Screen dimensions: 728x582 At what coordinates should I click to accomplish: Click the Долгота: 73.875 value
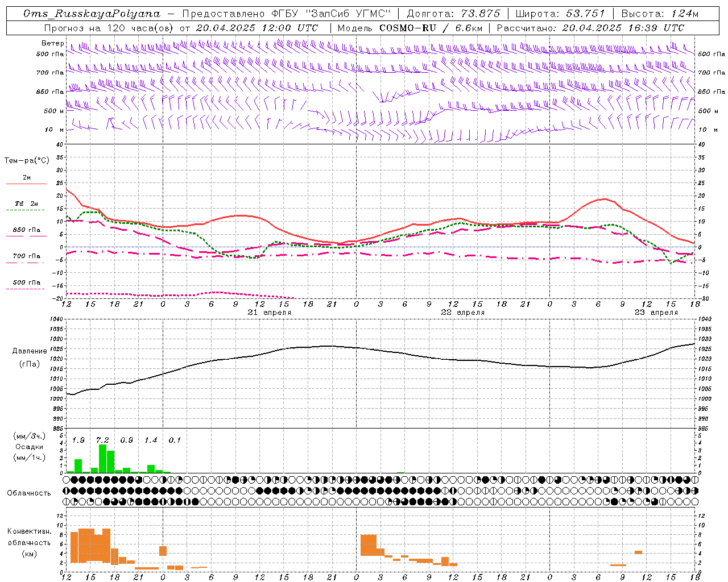pos(454,14)
